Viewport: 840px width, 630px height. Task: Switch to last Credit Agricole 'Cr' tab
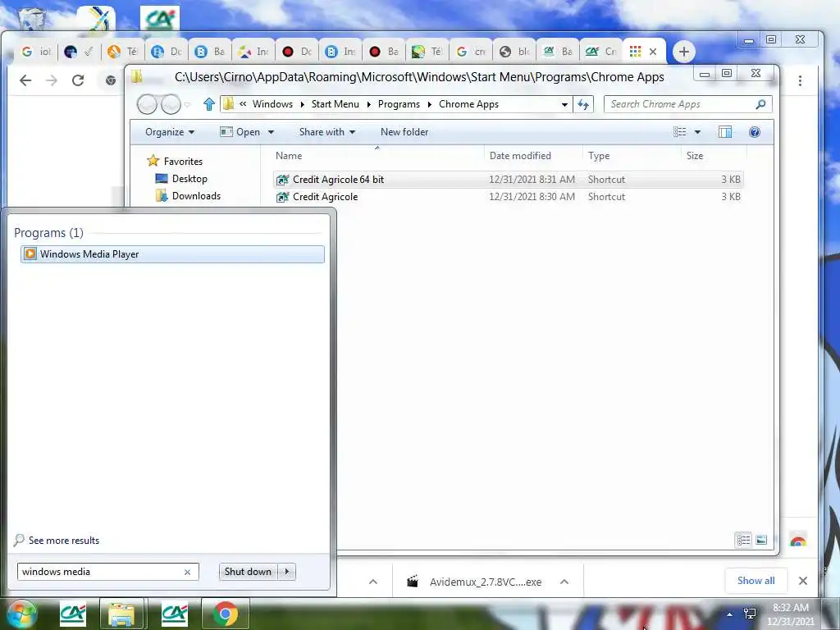[600, 52]
